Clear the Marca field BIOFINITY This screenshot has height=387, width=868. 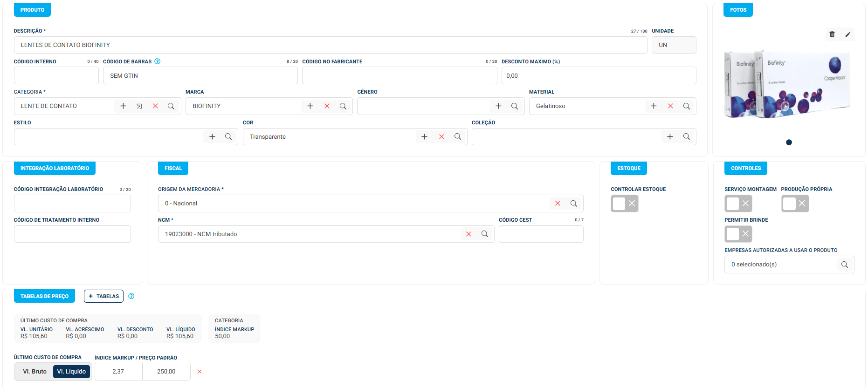click(327, 106)
